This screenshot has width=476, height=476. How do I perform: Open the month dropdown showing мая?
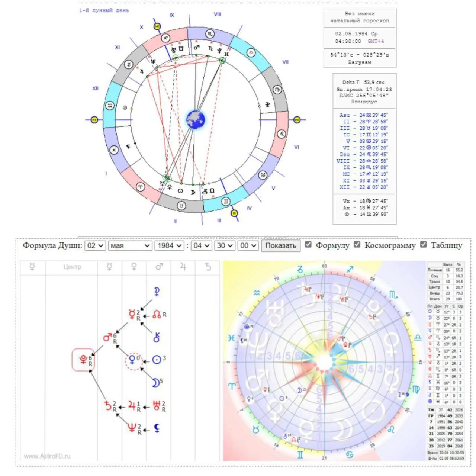coord(130,245)
